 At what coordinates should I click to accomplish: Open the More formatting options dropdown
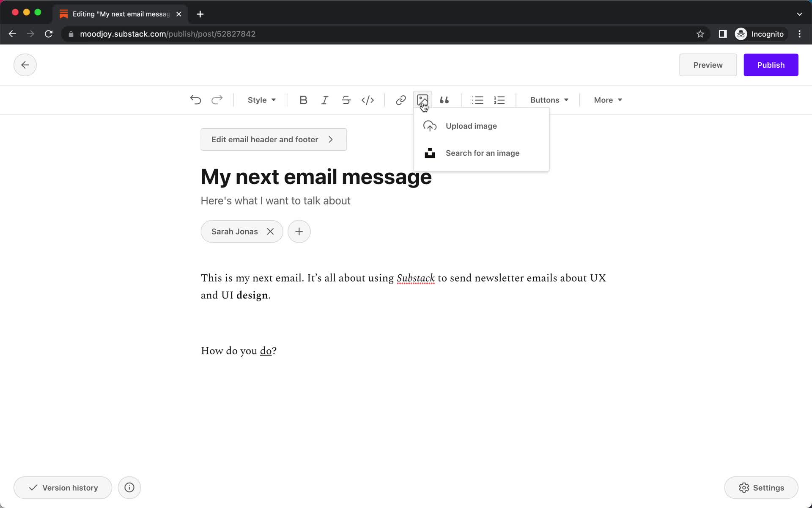tap(607, 99)
